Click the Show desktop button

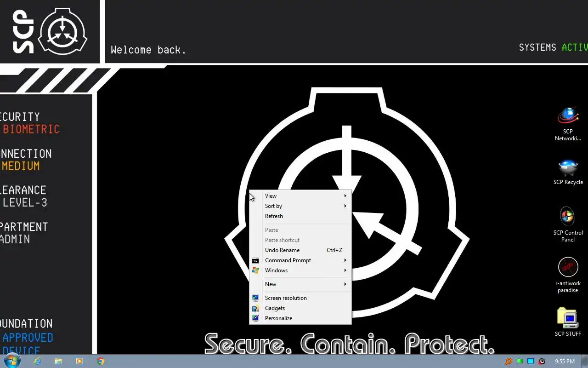[x=585, y=362]
